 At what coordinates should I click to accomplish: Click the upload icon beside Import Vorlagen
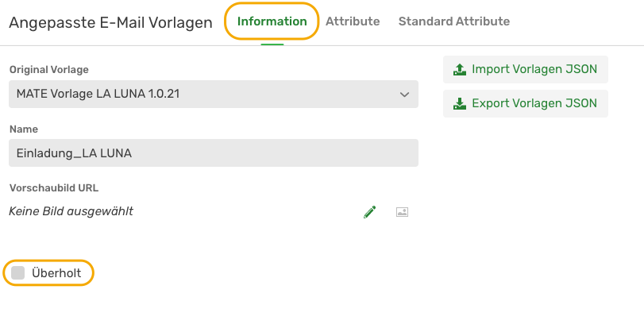coord(460,69)
